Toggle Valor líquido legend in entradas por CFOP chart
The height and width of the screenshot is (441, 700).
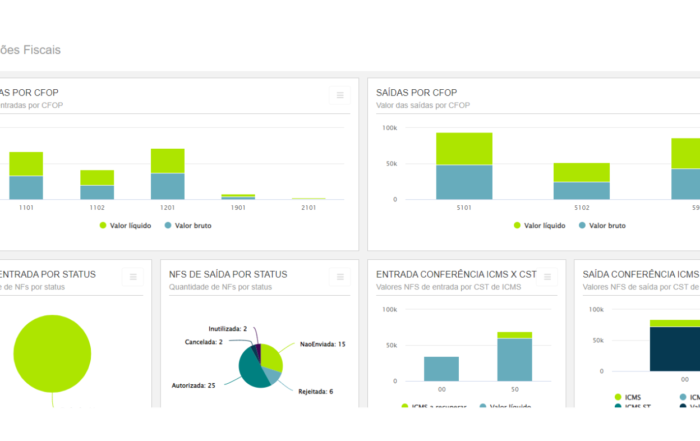[x=125, y=225]
